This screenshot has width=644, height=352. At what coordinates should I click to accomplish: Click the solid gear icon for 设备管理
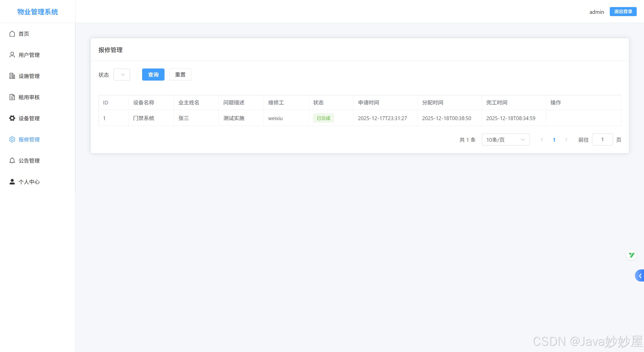point(12,118)
